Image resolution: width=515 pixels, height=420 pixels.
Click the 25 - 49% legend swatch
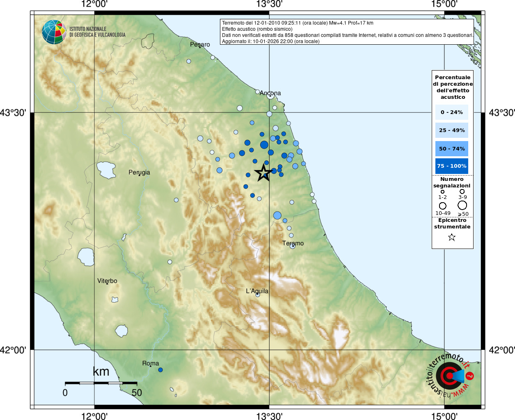pyautogui.click(x=452, y=130)
